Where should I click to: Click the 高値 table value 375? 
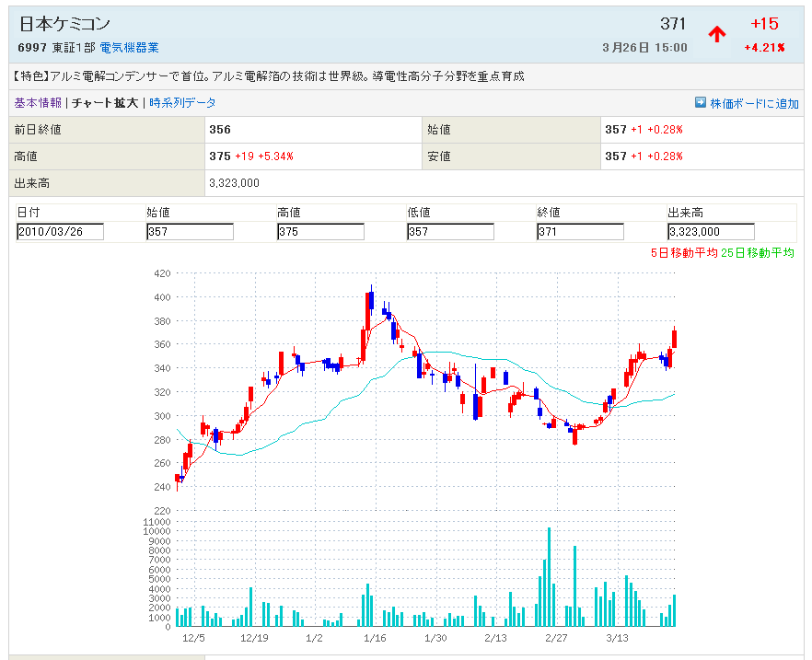[x=220, y=156]
